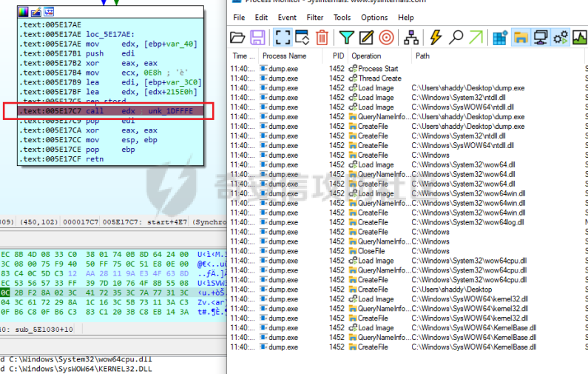588x374 pixels.
Task: Click 'mov ecx, 0E8h' instruction
Action: [x=103, y=73]
